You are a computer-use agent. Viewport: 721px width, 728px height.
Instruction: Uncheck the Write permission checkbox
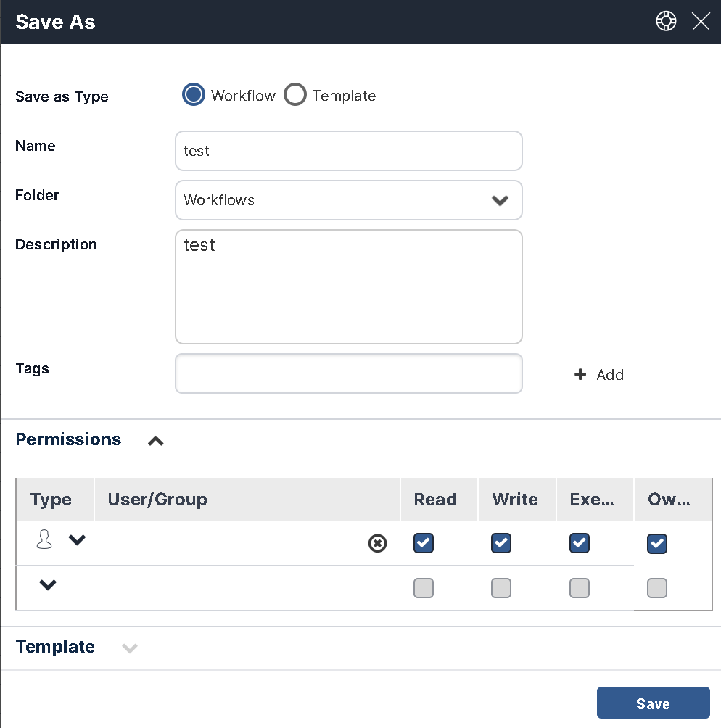501,543
